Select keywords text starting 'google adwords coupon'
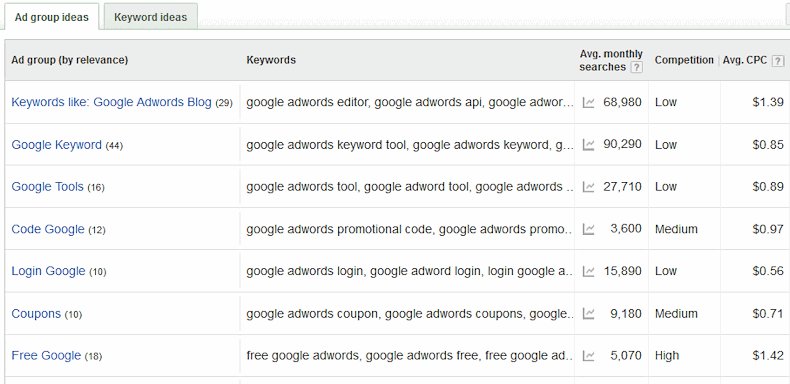The image size is (790, 384). (x=410, y=313)
